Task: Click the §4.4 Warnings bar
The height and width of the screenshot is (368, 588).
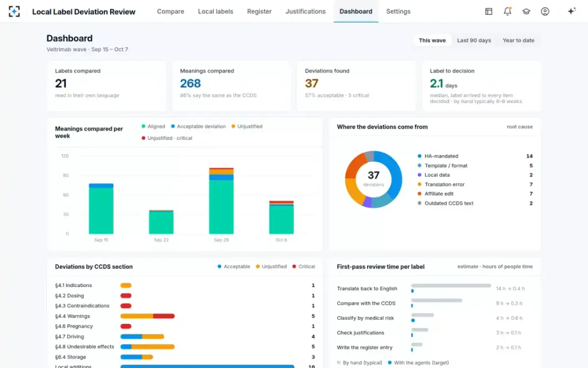Action: [147, 316]
